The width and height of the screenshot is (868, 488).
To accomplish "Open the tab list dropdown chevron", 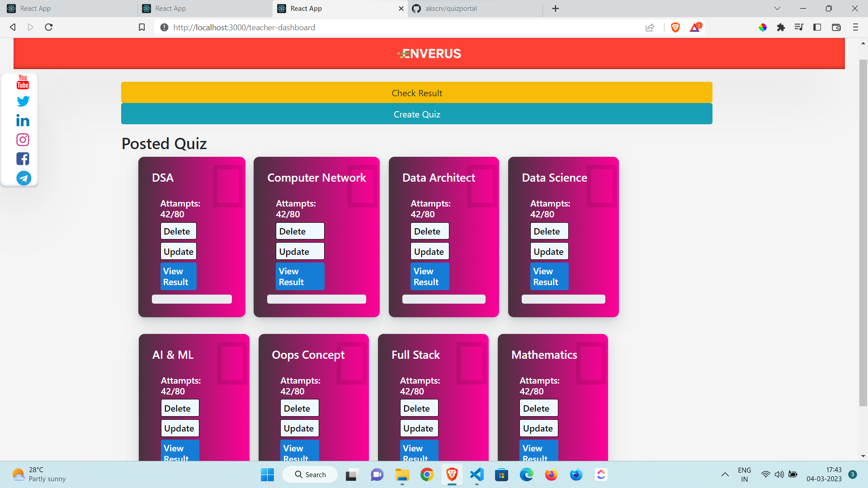I will click(777, 9).
